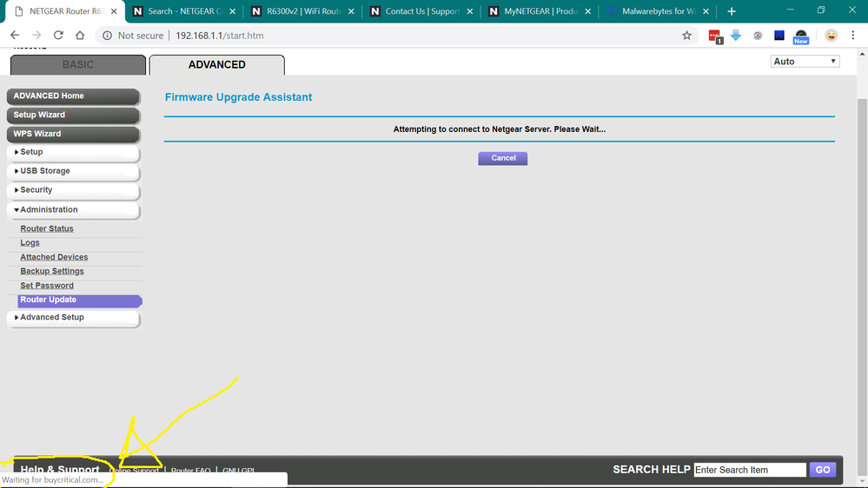Open the round gray extension icon
The width and height of the screenshot is (868, 488).
[x=758, y=36]
